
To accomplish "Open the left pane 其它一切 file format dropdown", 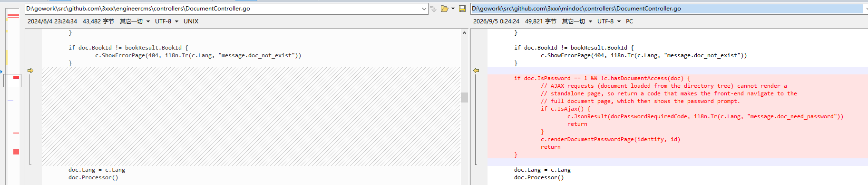I will pos(135,21).
